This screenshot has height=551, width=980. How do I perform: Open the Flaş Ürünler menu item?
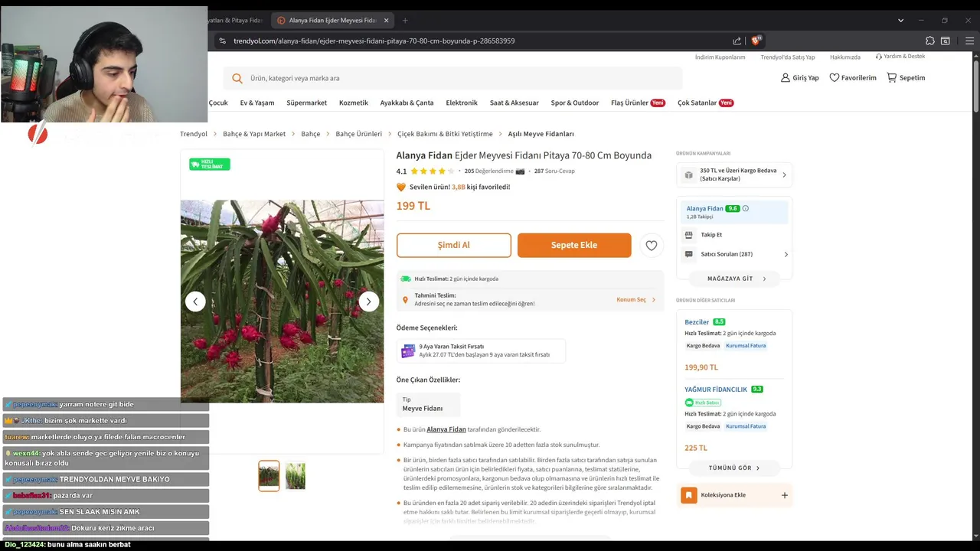[x=638, y=103]
